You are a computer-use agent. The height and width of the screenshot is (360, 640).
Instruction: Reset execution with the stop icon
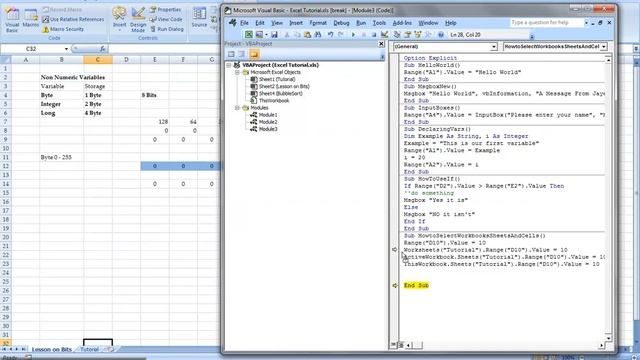(373, 35)
